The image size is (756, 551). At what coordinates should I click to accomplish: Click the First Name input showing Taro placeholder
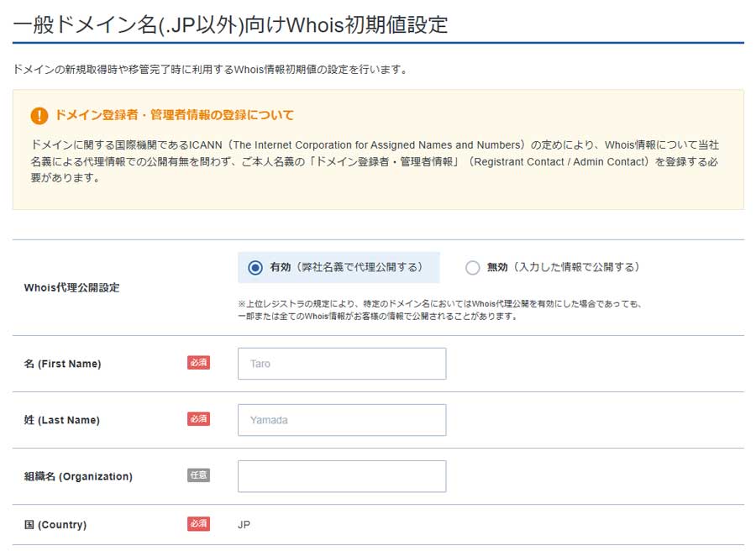click(x=341, y=363)
